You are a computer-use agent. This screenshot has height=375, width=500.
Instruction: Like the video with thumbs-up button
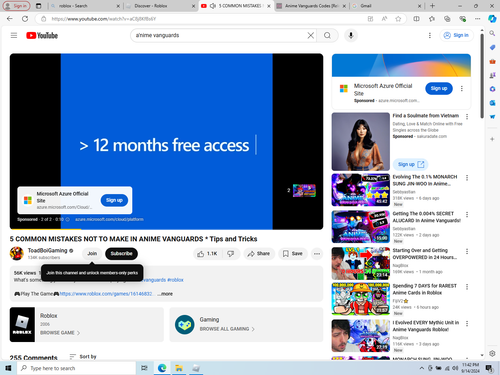click(x=207, y=254)
